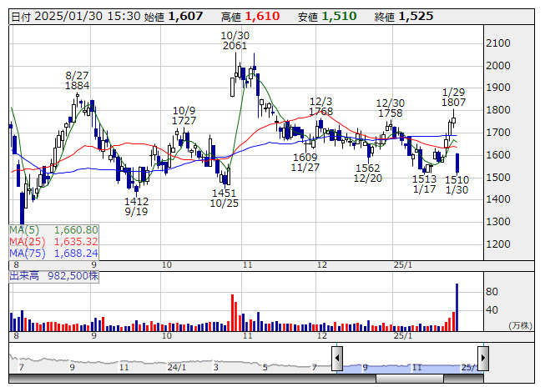Click the tall red volume bar near 10/30
The height and width of the screenshot is (392, 545).
233,313
